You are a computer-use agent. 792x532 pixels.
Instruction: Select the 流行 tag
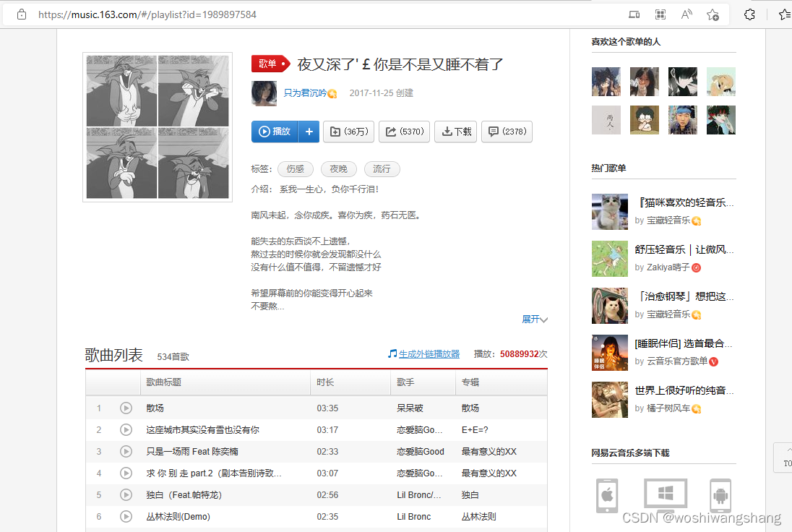pos(382,168)
